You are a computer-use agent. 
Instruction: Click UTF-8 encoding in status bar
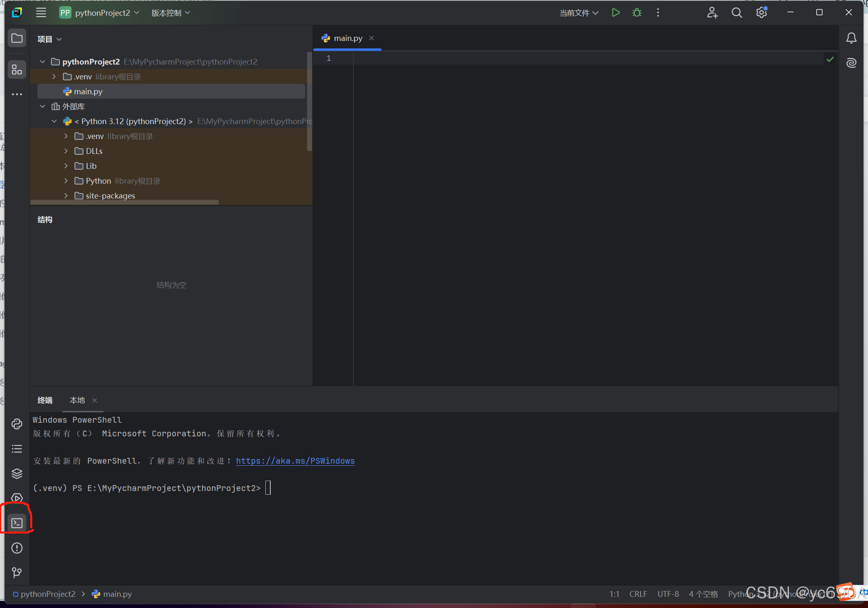pyautogui.click(x=668, y=594)
